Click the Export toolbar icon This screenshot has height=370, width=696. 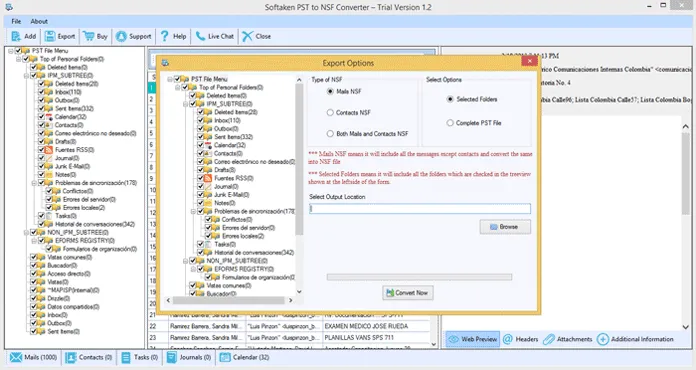[x=50, y=36]
